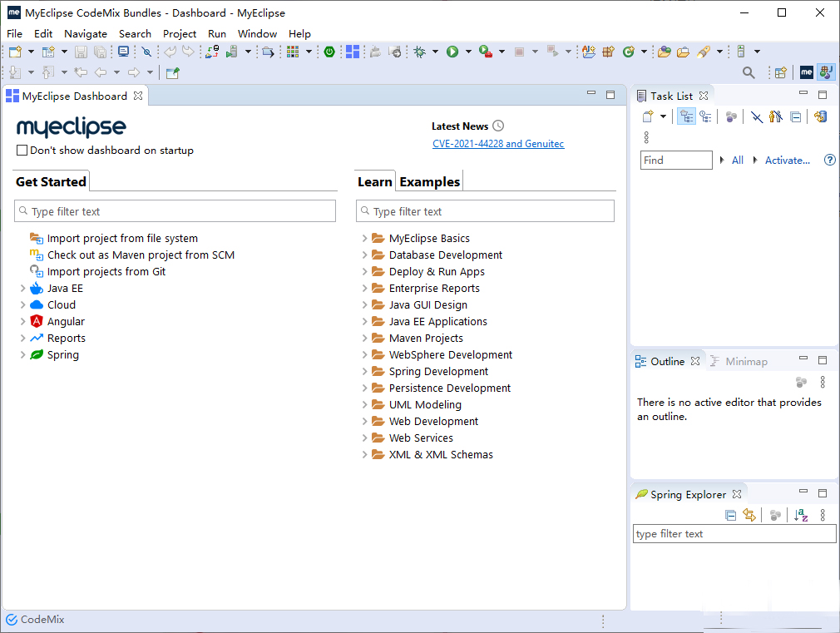The image size is (840, 633).
Task: Expand the Java EE tree item
Action: [22, 289]
